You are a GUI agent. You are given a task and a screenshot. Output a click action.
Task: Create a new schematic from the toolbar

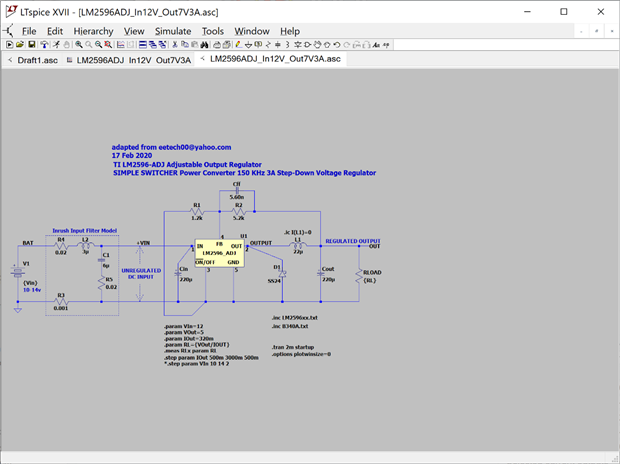click(9, 45)
